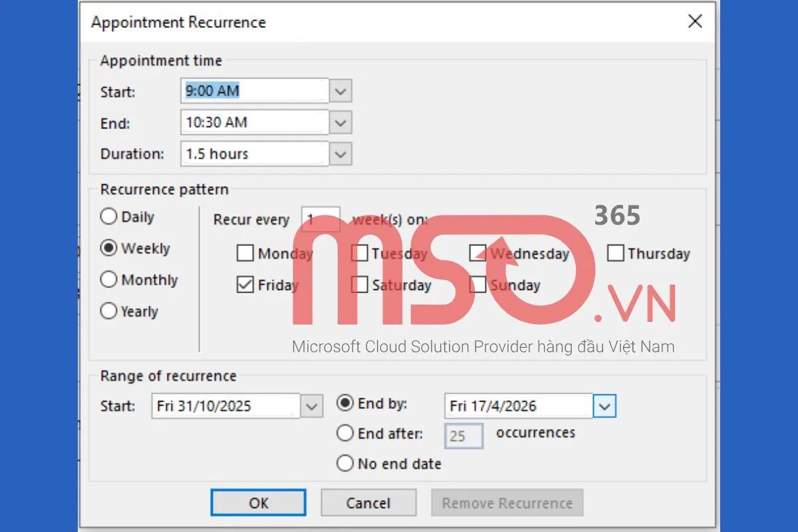Image resolution: width=798 pixels, height=532 pixels.
Task: Click the Remove Recurrence button
Action: [x=507, y=503]
